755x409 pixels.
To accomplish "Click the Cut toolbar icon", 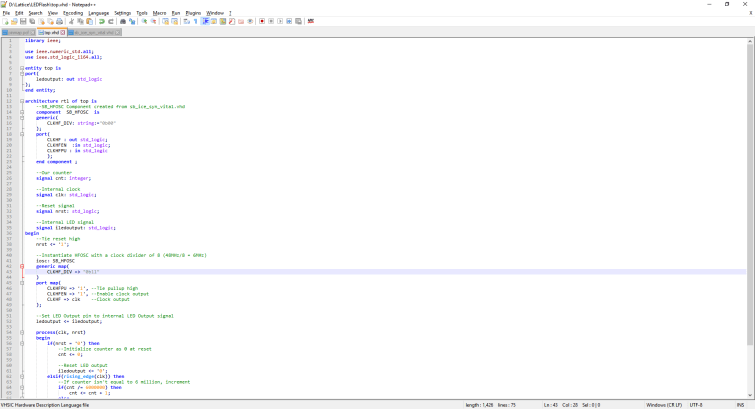I will (71, 21).
